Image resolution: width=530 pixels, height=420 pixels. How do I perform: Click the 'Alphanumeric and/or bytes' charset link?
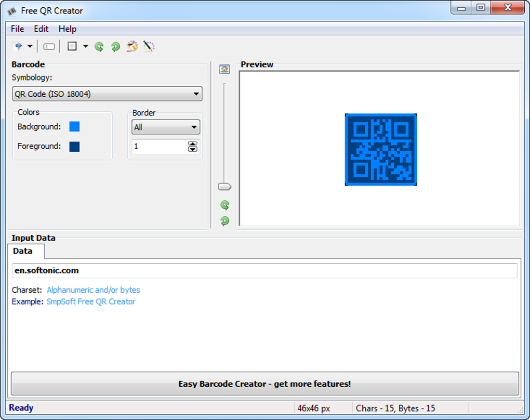94,290
